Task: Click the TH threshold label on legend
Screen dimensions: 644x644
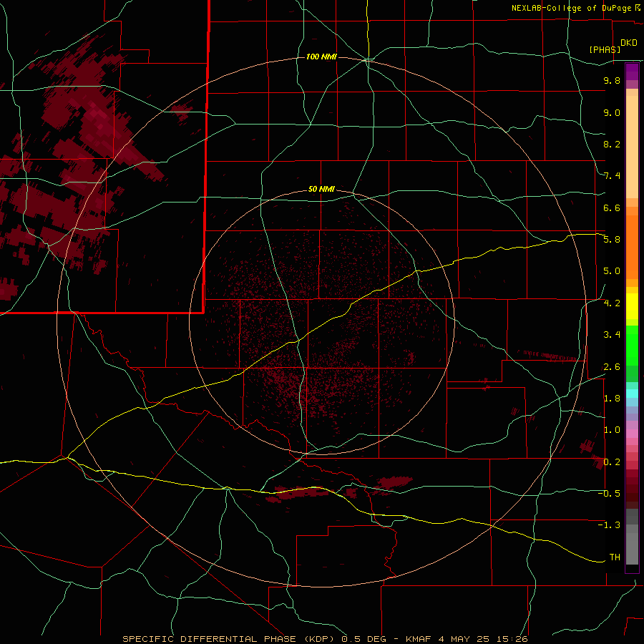Action: (615, 557)
